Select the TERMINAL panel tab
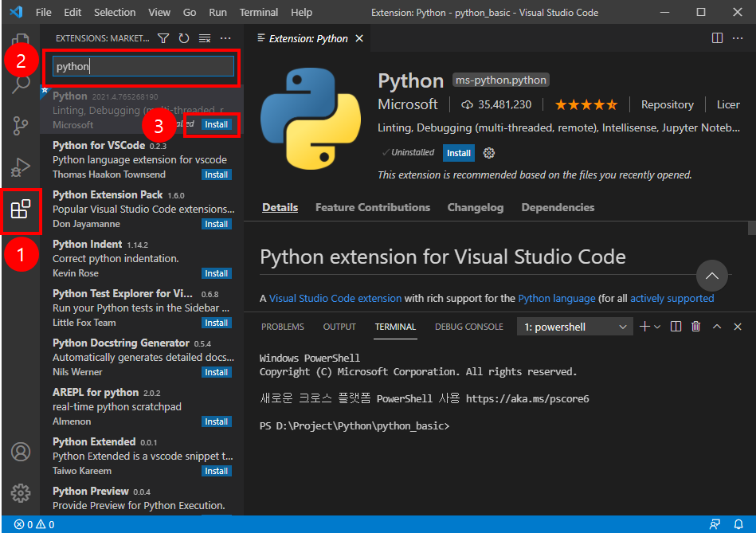 pyautogui.click(x=395, y=327)
